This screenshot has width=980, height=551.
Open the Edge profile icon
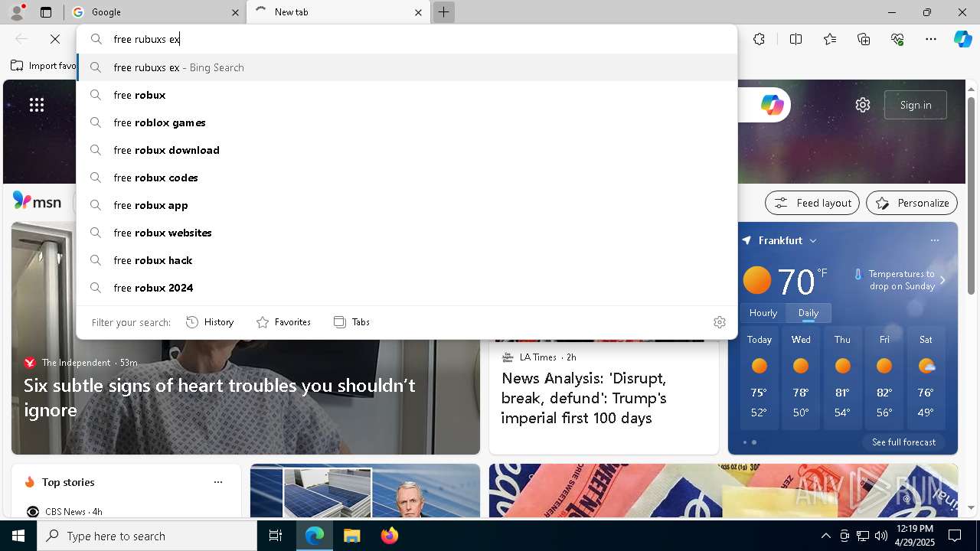16,12
